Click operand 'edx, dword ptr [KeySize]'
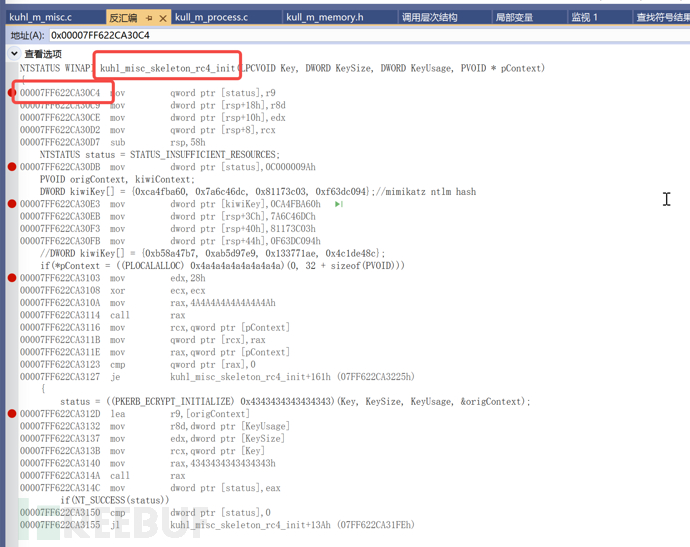This screenshot has height=547, width=690. click(228, 438)
